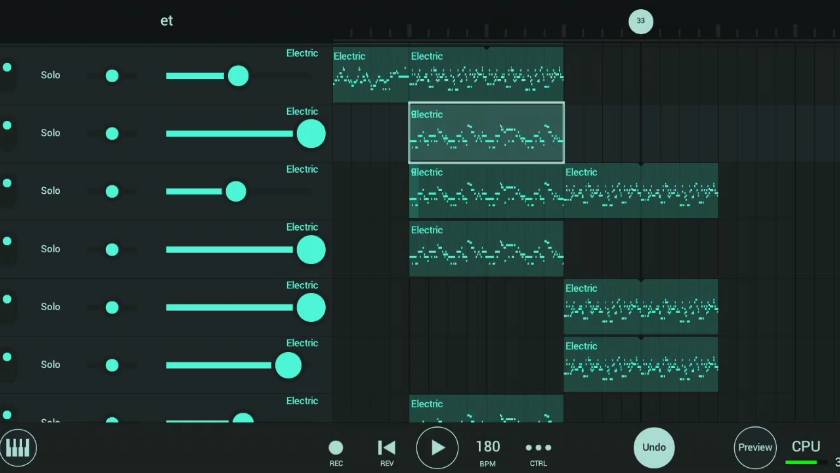Click the fifth track's Electric instrument name

coord(302,285)
